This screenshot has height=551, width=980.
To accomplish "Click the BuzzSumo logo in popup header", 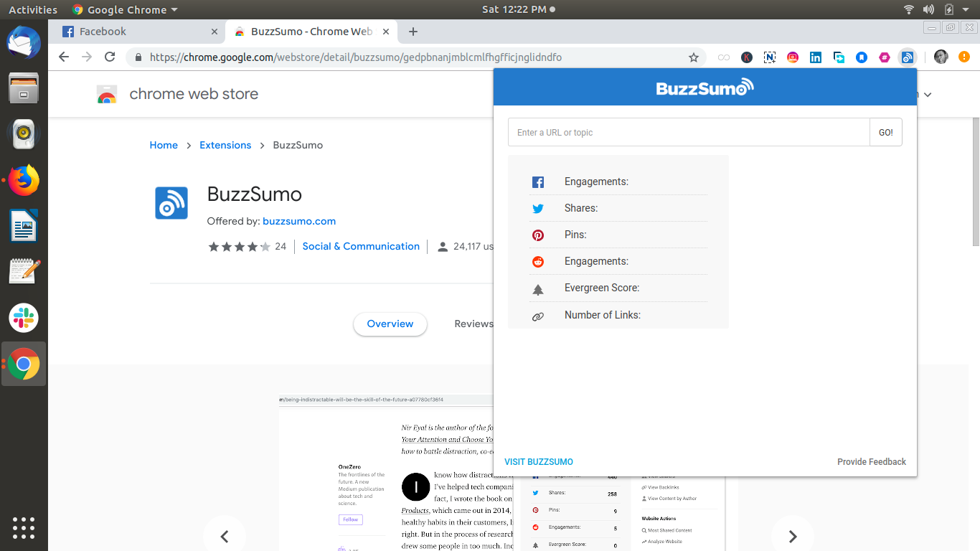I will click(705, 88).
